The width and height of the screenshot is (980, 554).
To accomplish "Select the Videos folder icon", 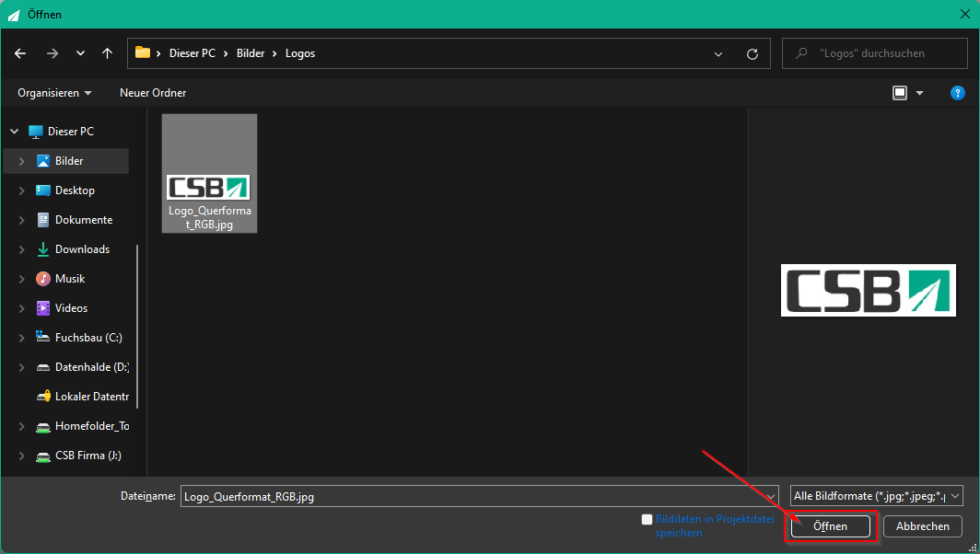I will pos(43,308).
